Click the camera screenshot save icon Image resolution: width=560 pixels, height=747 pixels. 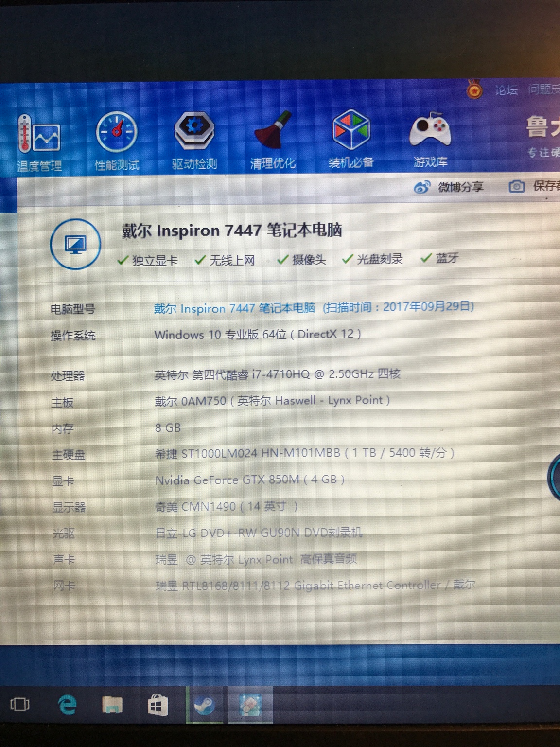coord(516,186)
